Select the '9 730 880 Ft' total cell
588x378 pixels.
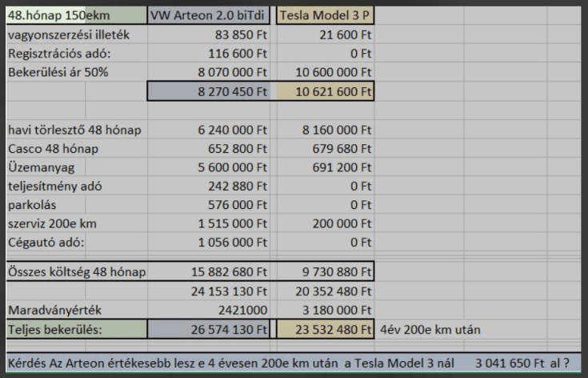click(x=326, y=271)
